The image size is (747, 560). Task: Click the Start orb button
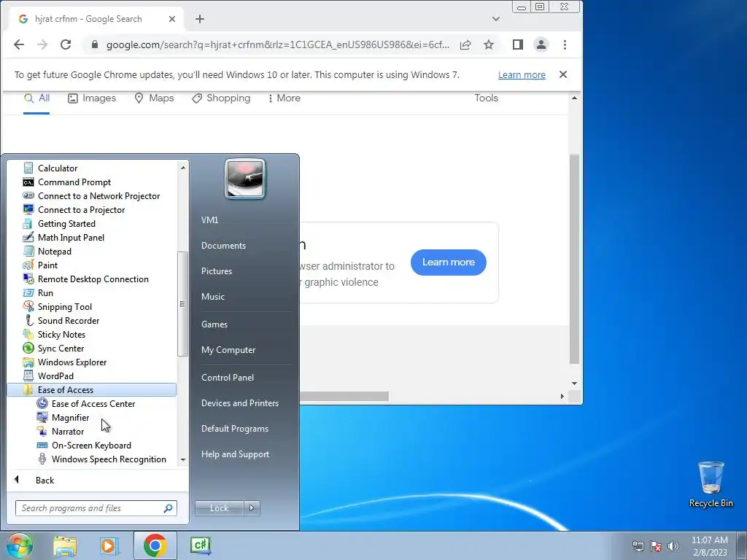coord(19,545)
